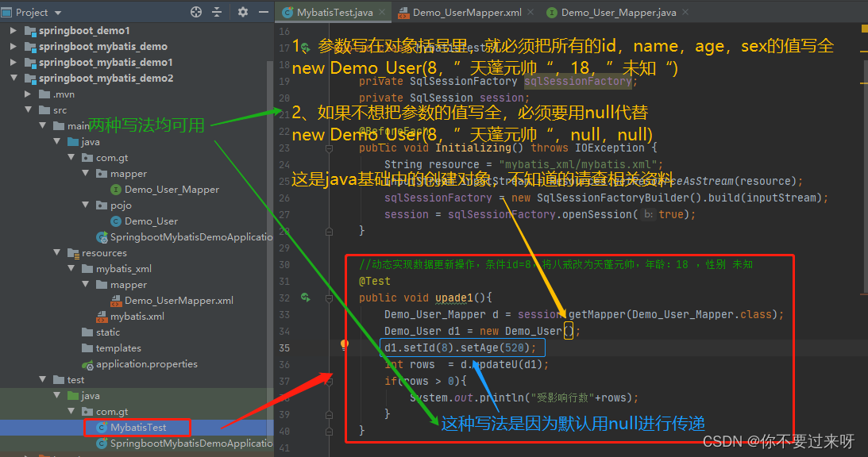Expand the .mvn folder
The image size is (868, 457).
pyautogui.click(x=28, y=94)
